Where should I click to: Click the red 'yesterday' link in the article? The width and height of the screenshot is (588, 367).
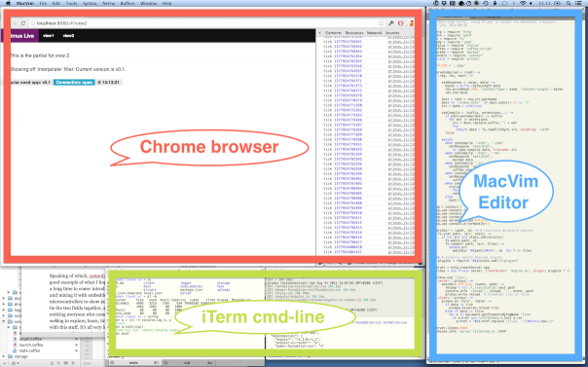97,275
